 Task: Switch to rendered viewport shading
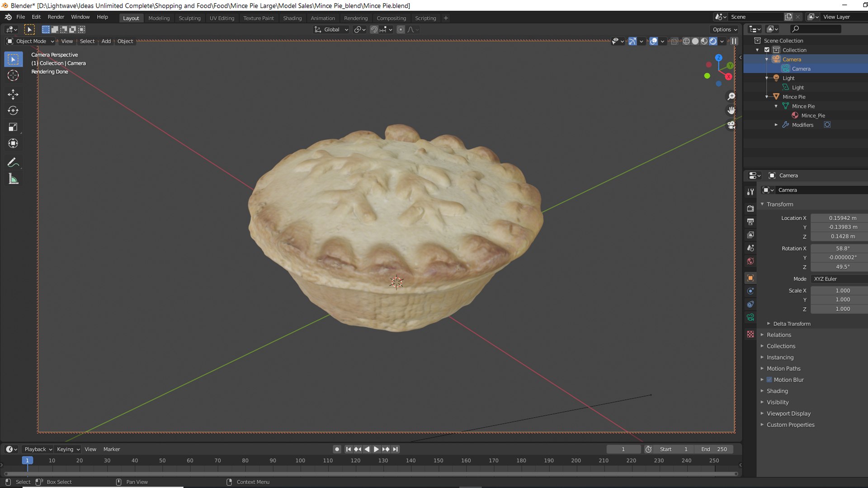pyautogui.click(x=713, y=41)
